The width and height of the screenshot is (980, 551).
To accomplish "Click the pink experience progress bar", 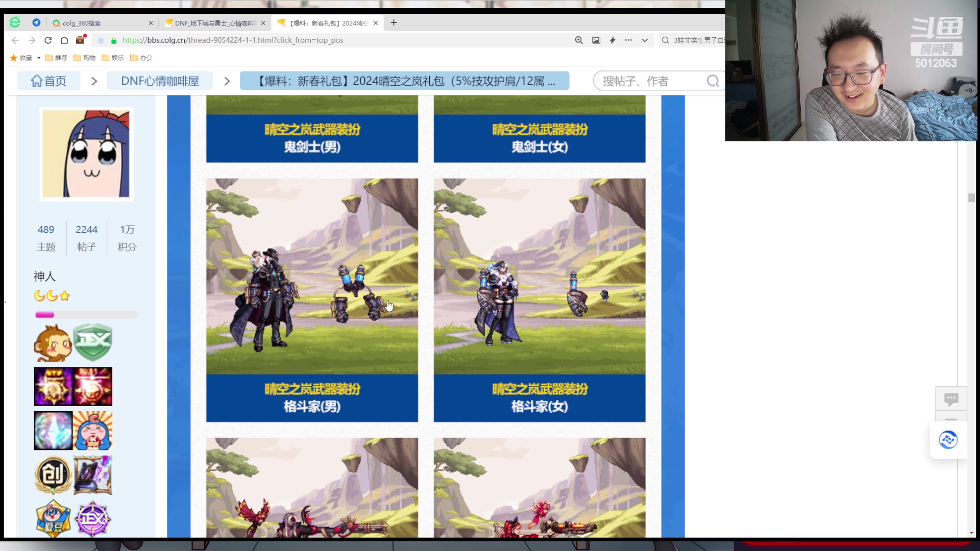I will coord(86,315).
